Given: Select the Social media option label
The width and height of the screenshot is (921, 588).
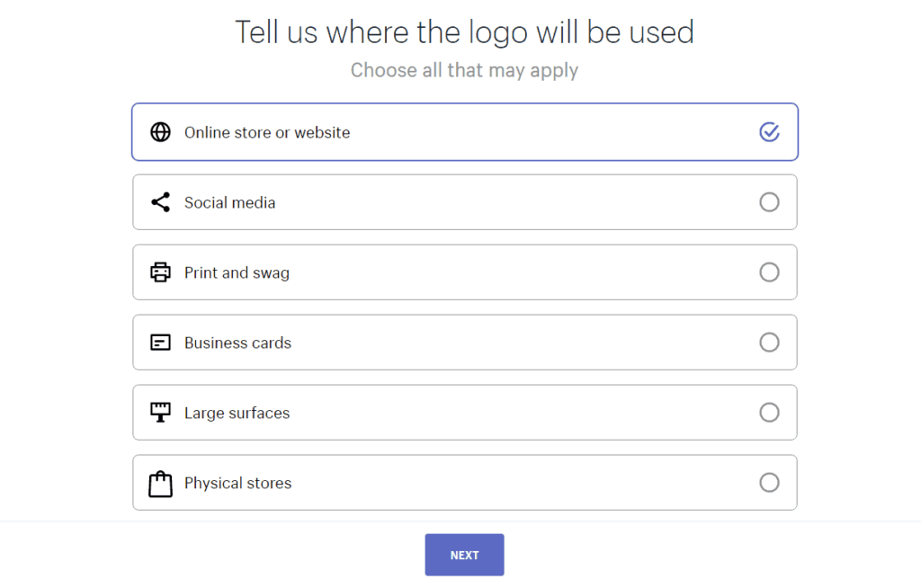Looking at the screenshot, I should (x=229, y=202).
